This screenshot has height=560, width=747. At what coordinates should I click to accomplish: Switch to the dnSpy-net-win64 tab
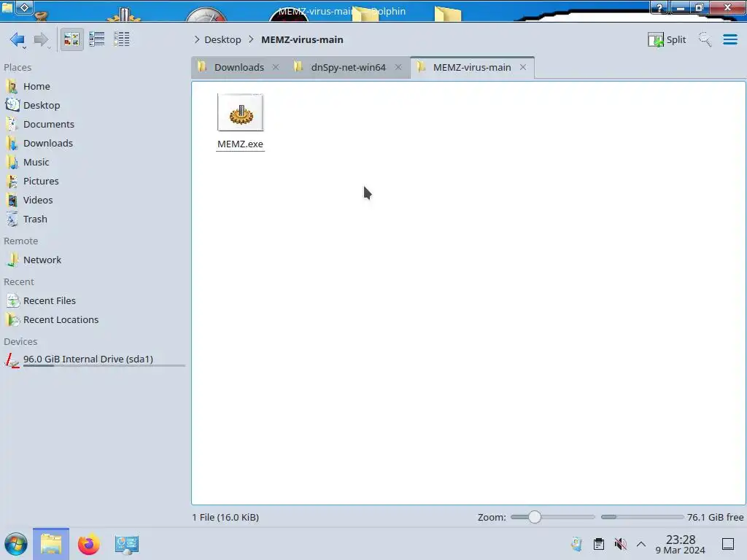[x=348, y=67]
